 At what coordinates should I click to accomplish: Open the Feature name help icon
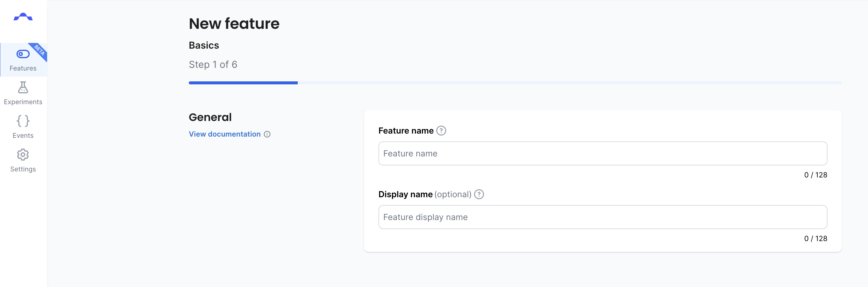point(442,130)
